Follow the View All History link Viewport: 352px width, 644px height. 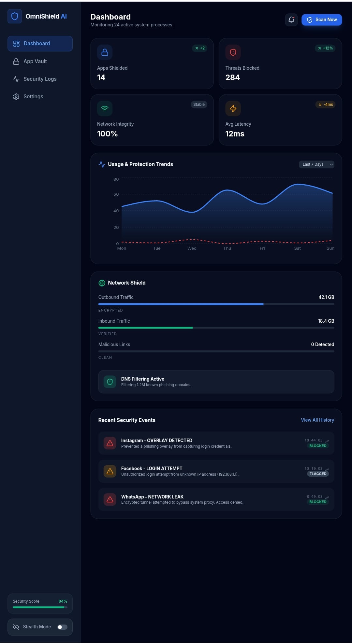(x=317, y=420)
